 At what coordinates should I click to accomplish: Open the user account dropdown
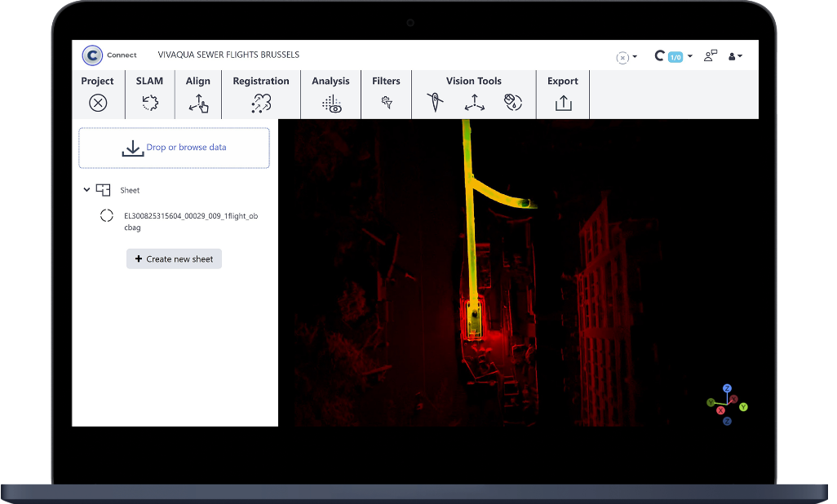734,56
